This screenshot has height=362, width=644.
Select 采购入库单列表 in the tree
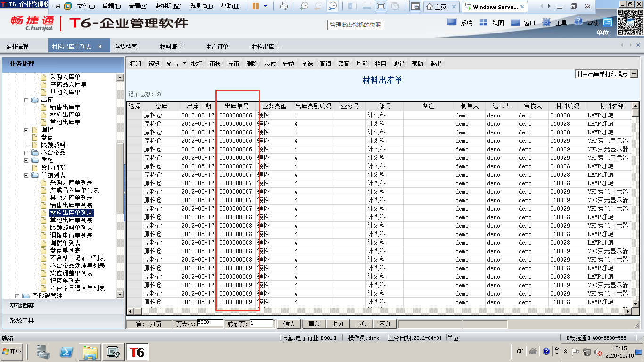(71, 182)
